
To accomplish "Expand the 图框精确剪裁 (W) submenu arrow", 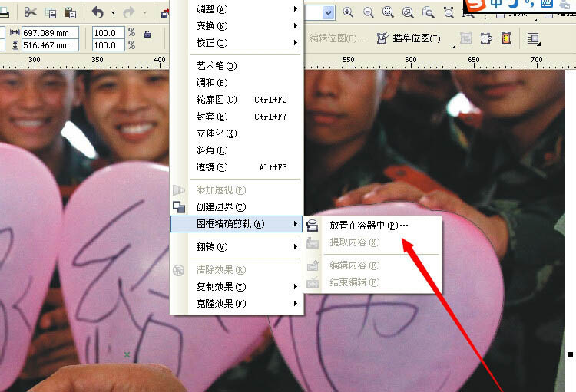I will coord(296,223).
